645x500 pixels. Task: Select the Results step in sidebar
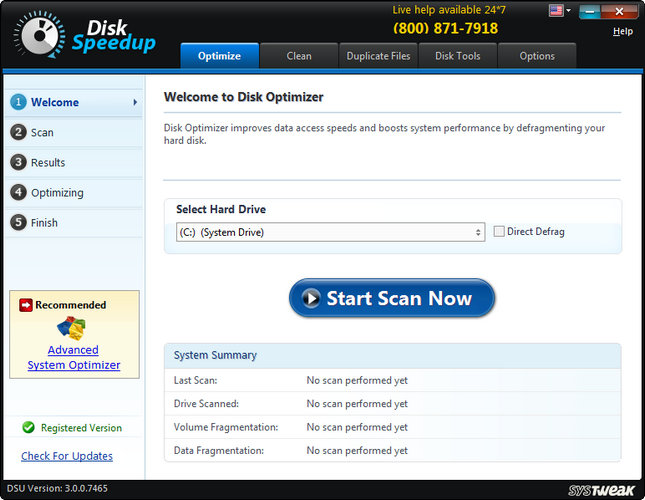click(74, 162)
